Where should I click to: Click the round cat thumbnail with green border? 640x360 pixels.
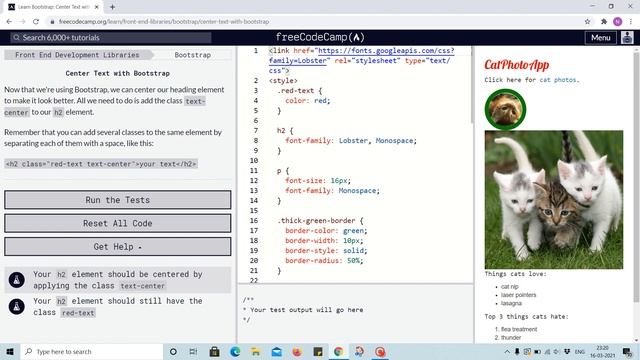505,109
